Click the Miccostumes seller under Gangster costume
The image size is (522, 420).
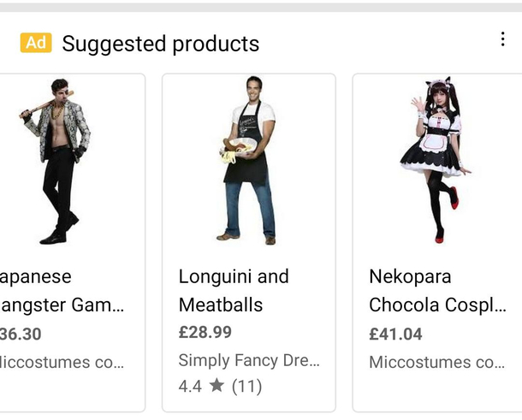tap(62, 362)
